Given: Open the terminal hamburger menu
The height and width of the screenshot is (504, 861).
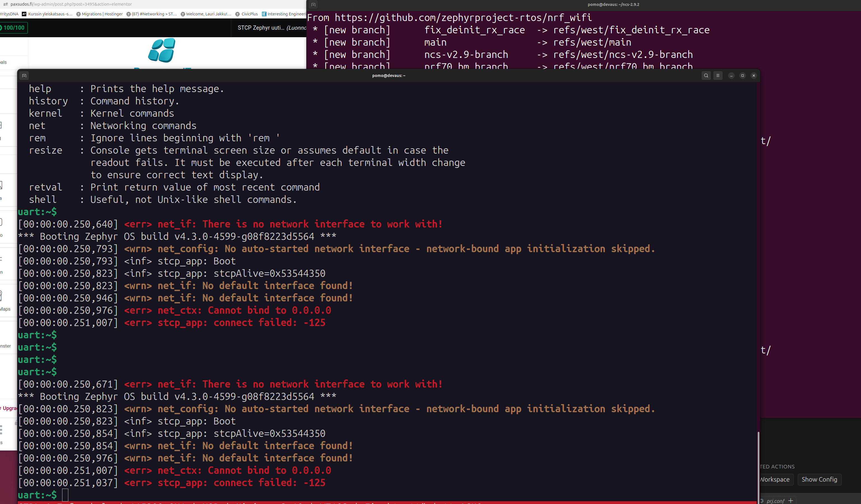Looking at the screenshot, I should pos(718,76).
